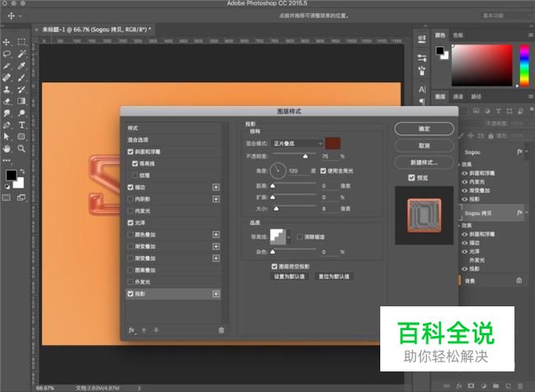Screen dimensions: 535x392
Task: Click plus button next to 颜色叠加
Action: (x=216, y=235)
